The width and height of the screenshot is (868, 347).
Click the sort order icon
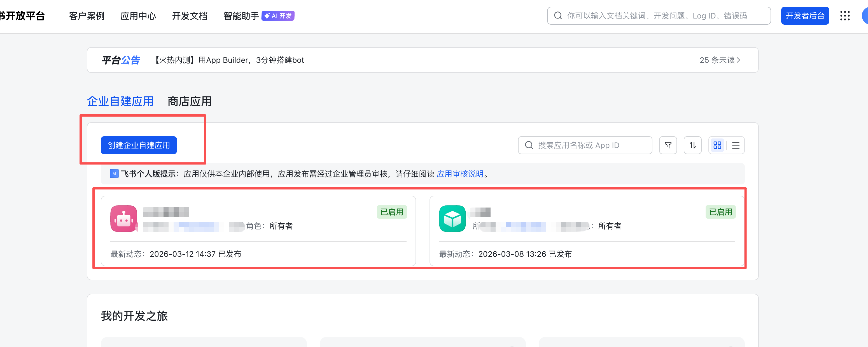(x=692, y=145)
